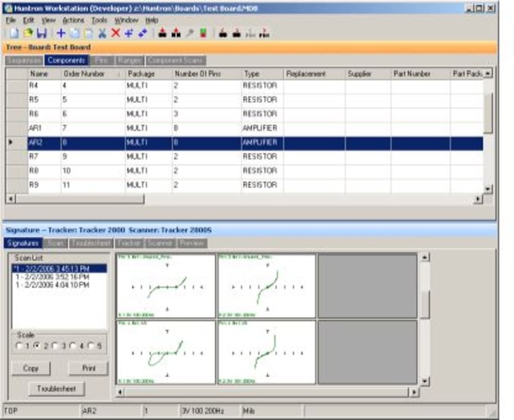Screen dimensions: 514x420
Task: Click the signature panel scroll down arrow
Action: click(425, 381)
